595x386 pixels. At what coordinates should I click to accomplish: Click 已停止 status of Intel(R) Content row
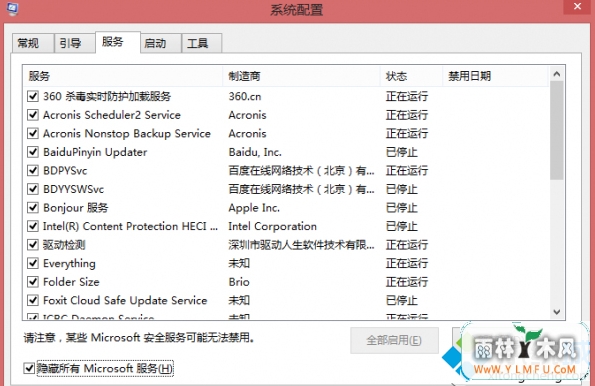[x=401, y=227]
